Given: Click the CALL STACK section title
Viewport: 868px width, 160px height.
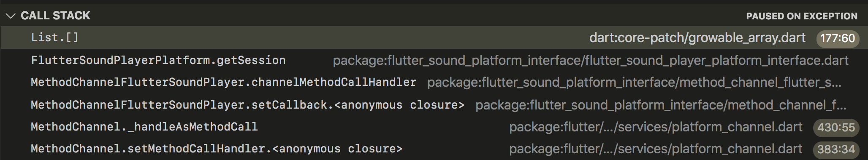Looking at the screenshot, I should 55,16.
